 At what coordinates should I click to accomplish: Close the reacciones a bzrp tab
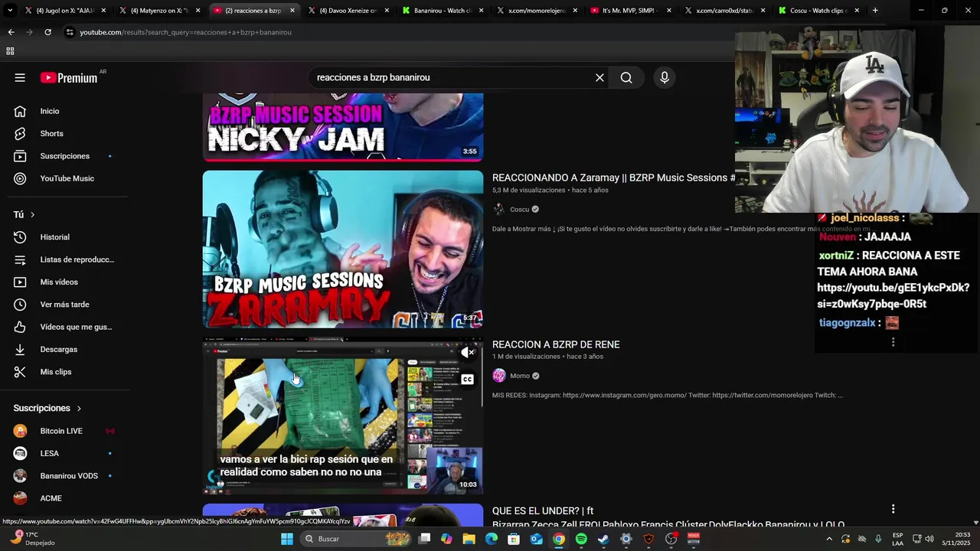[x=292, y=11]
